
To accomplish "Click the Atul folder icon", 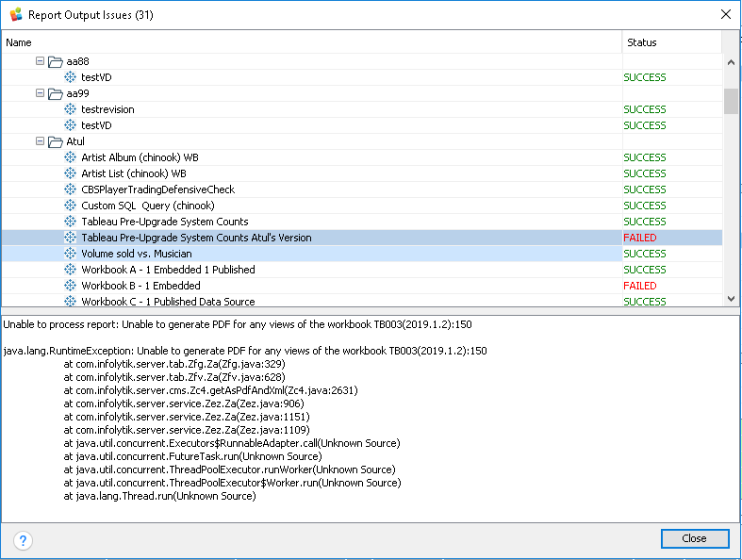I will coord(55,141).
